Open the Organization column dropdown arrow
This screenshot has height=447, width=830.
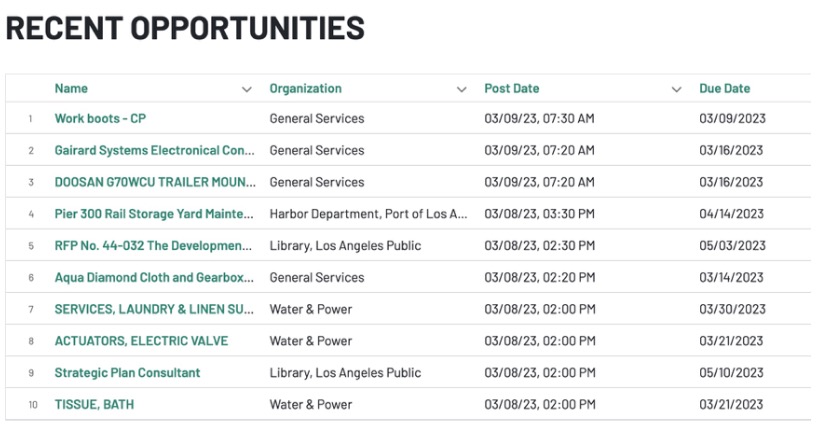(x=461, y=89)
